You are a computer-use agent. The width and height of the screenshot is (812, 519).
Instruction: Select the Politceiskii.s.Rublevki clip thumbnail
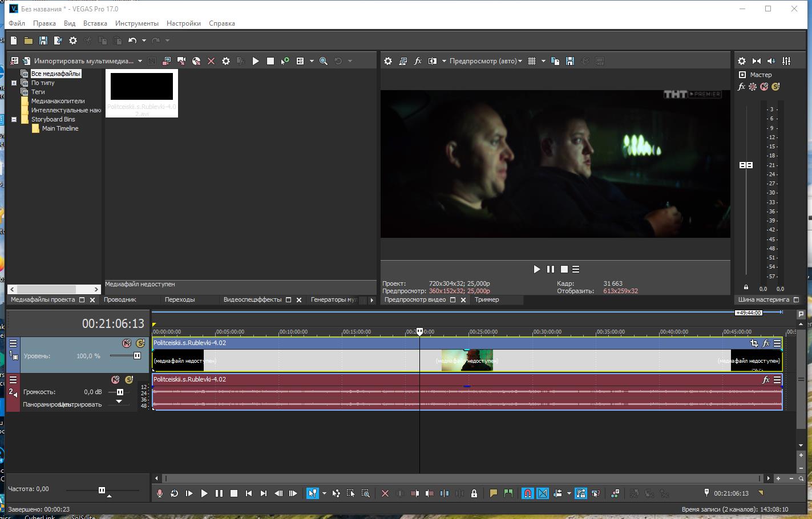click(x=142, y=87)
